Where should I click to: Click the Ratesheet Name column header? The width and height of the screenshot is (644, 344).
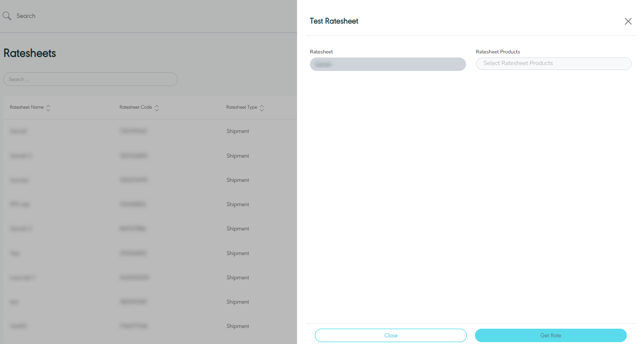click(x=27, y=107)
